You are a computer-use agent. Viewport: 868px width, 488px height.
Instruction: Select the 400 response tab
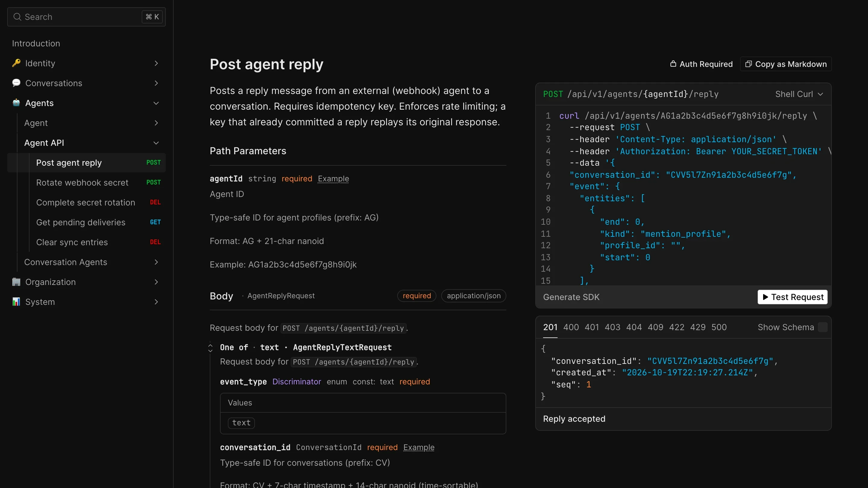pos(571,327)
